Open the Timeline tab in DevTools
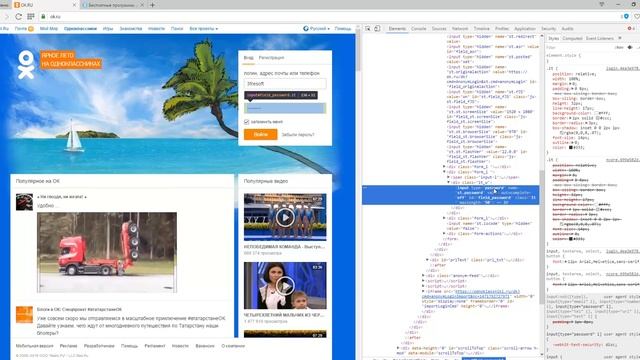Screen dimensions: 640x360 tap(481, 29)
